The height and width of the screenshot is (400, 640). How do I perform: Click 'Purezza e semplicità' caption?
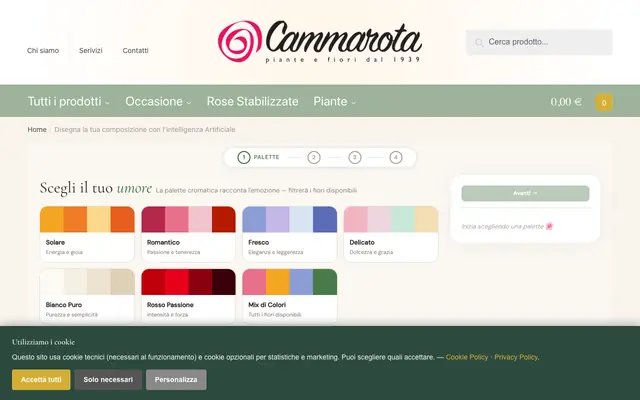(x=72, y=315)
